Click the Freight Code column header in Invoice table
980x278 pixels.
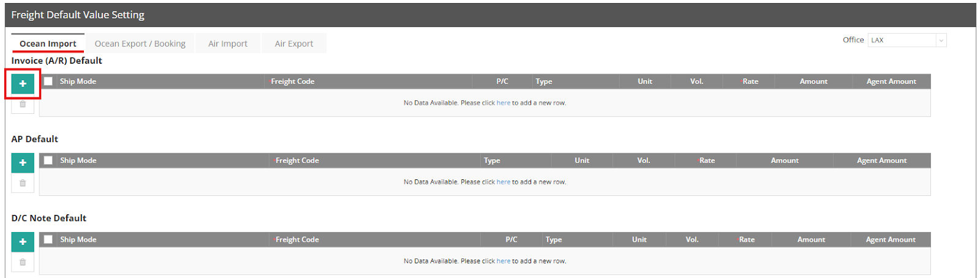293,81
